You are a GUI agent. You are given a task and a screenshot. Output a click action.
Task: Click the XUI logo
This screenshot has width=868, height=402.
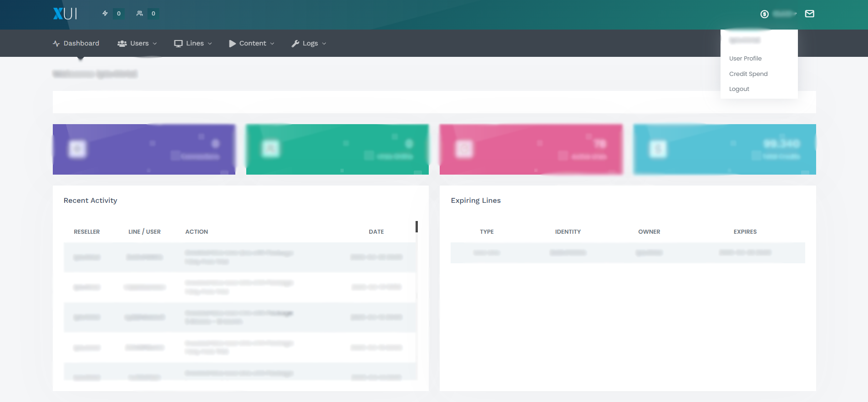click(x=65, y=14)
